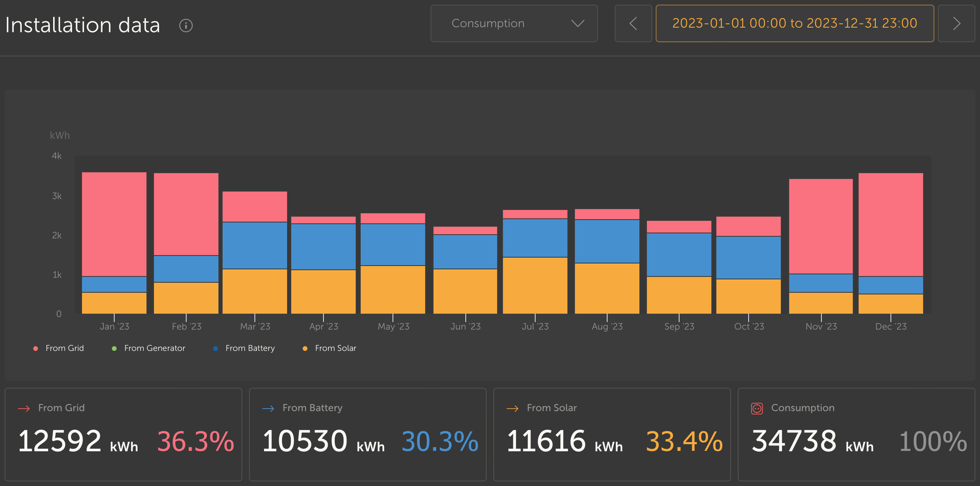Click the From Solar summary card title
980x486 pixels.
[x=552, y=408]
